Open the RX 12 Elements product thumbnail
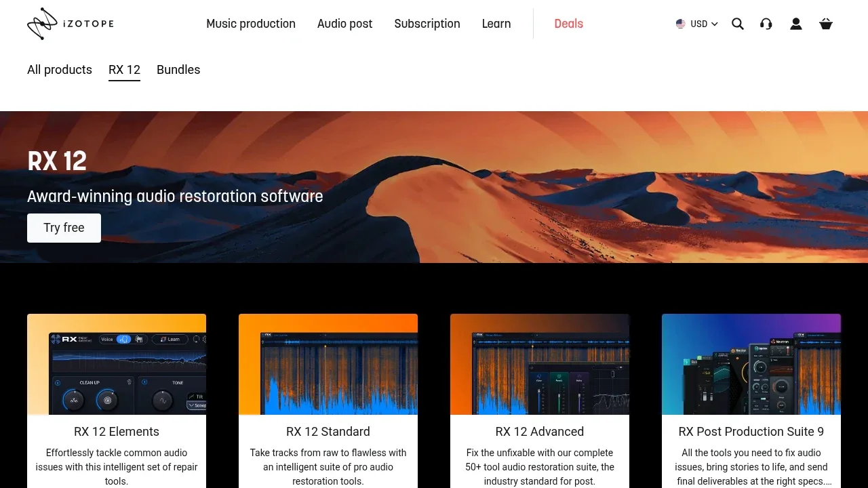The width and height of the screenshot is (868, 488). [x=117, y=364]
